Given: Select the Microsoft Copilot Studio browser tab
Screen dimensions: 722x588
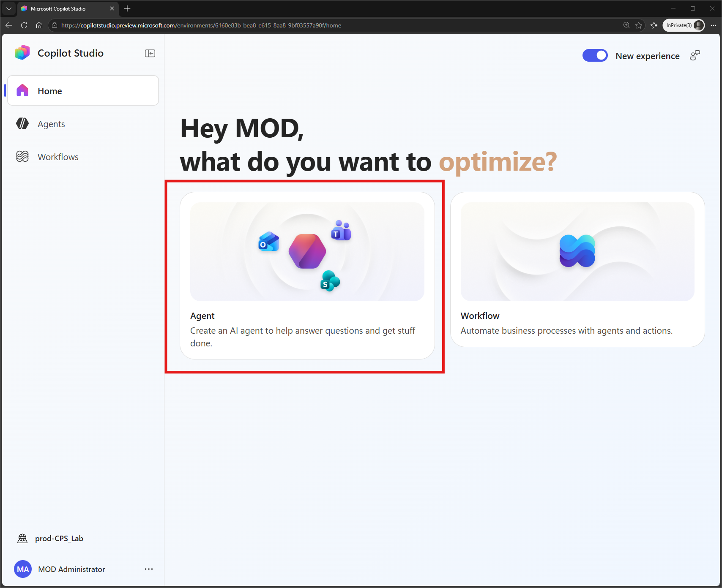Looking at the screenshot, I should coord(68,8).
